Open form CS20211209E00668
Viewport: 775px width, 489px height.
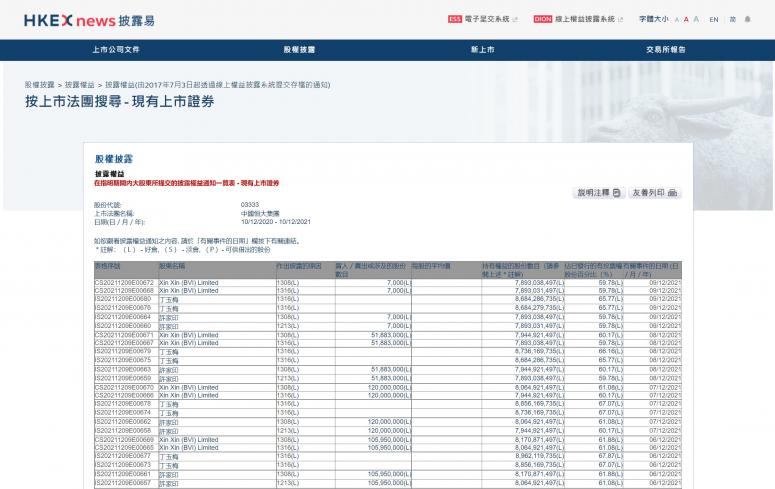[123, 291]
